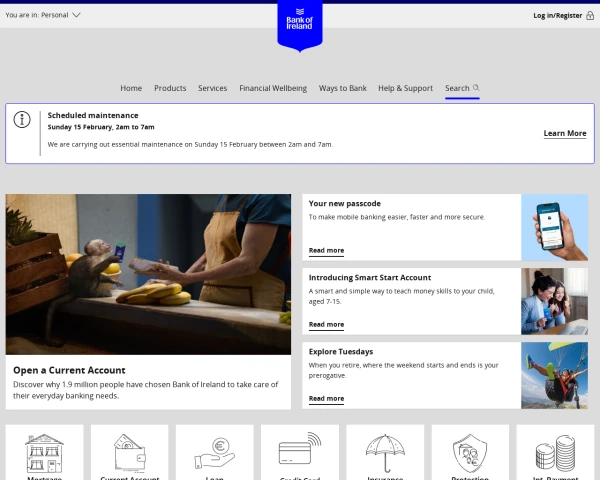
Task: Select the Protection shield icon
Action: coord(470,453)
